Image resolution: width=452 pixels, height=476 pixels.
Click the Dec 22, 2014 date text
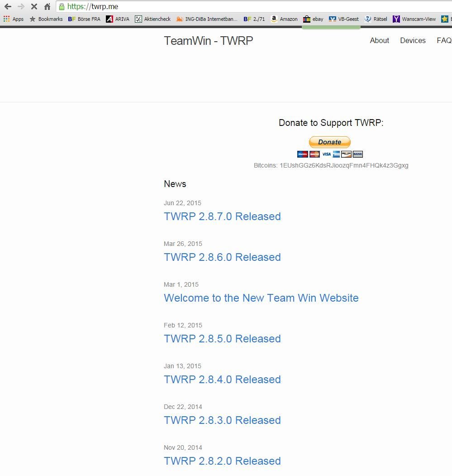point(183,407)
